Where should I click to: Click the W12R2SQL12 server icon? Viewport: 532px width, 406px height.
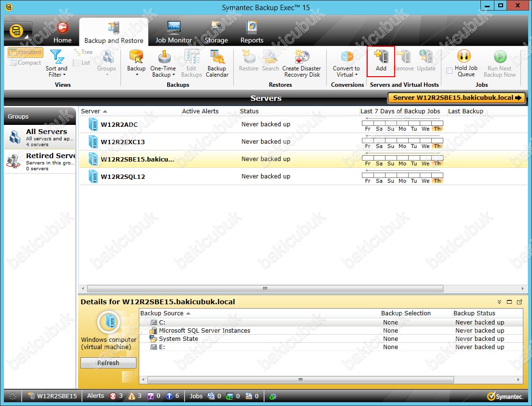coord(93,176)
